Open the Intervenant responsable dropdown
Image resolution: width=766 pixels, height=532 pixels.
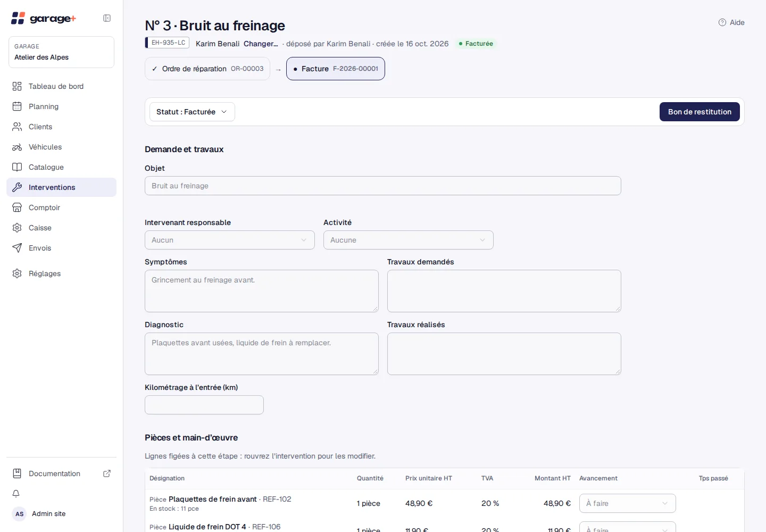point(230,240)
